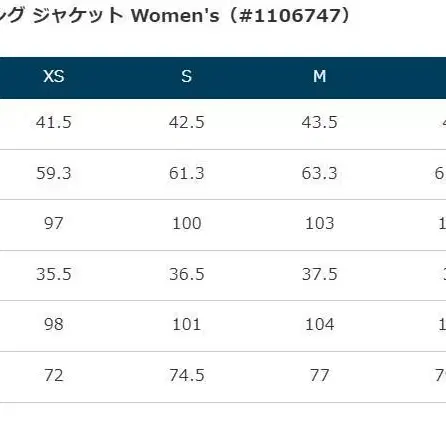Click the 59.3 value in XS column
This screenshot has height=446, width=446.
[x=54, y=173]
